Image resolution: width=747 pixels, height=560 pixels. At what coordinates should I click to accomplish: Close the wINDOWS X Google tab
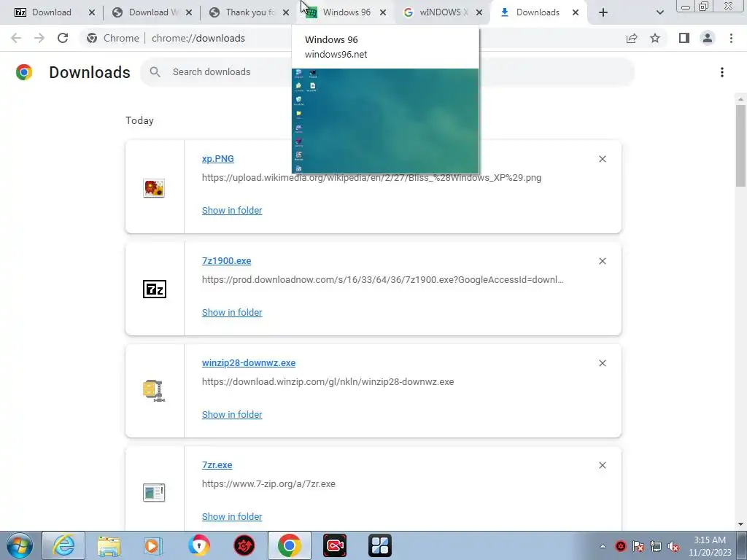click(x=479, y=12)
